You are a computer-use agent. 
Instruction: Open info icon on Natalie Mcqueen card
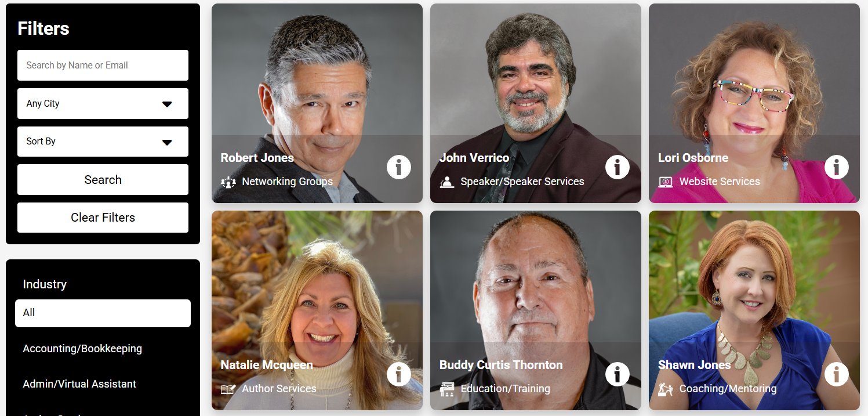(399, 374)
